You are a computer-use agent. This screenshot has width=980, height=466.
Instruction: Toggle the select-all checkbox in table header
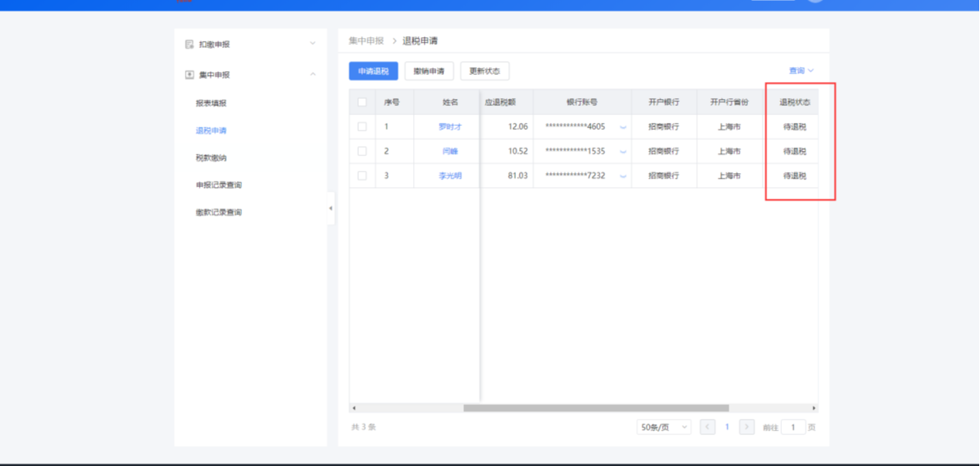tap(362, 102)
